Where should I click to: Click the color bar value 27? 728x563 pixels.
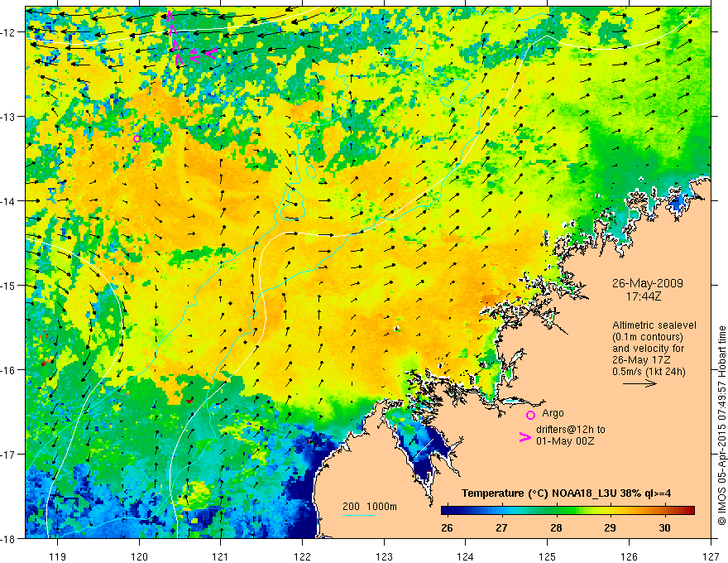501,528
